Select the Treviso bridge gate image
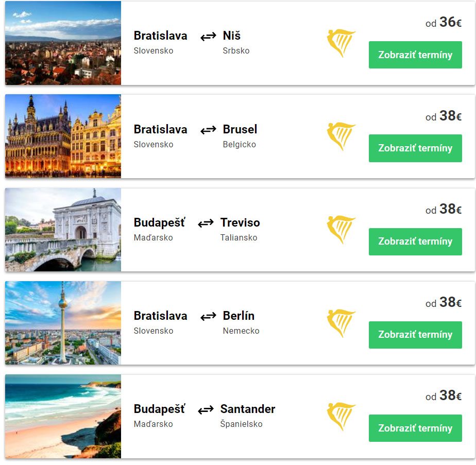Image resolution: width=476 pixels, height=465 pixels. (x=63, y=230)
